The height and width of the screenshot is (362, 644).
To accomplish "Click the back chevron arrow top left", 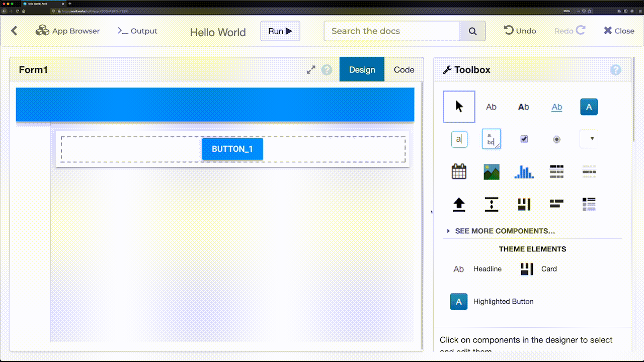I will [14, 31].
